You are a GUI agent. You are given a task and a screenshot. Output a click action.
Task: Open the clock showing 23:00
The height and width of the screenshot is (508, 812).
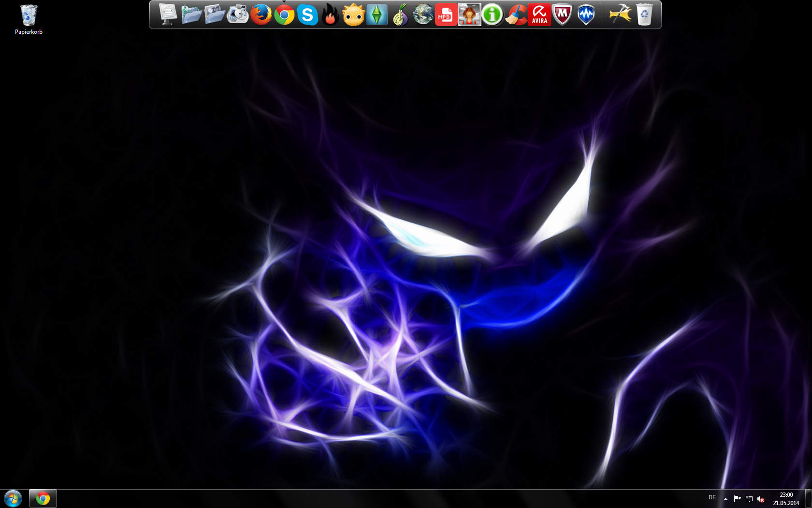pyautogui.click(x=786, y=499)
